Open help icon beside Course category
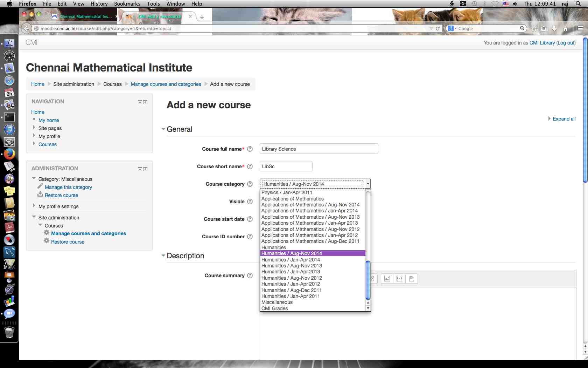 coord(250,184)
